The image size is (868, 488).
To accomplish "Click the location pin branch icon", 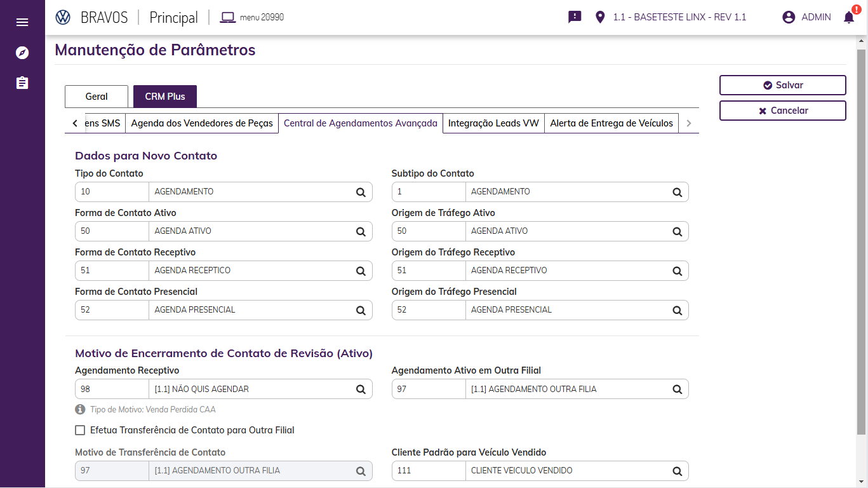I will (600, 17).
